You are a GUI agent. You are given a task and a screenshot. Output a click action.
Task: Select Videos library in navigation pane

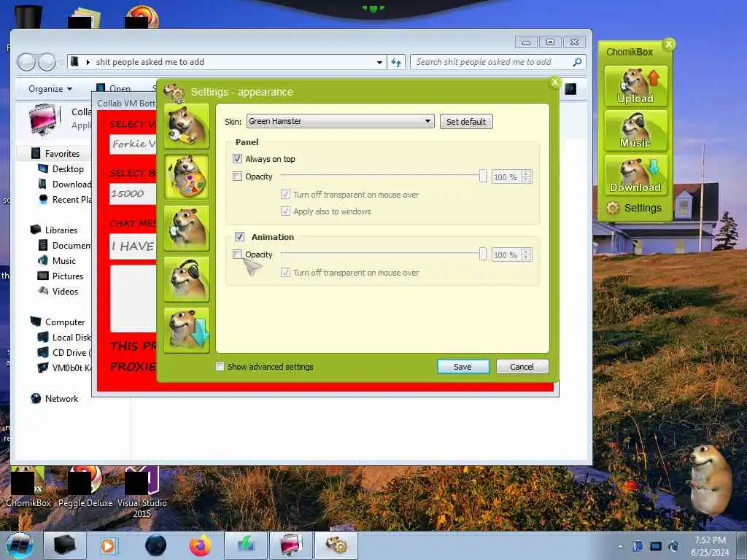point(58,292)
